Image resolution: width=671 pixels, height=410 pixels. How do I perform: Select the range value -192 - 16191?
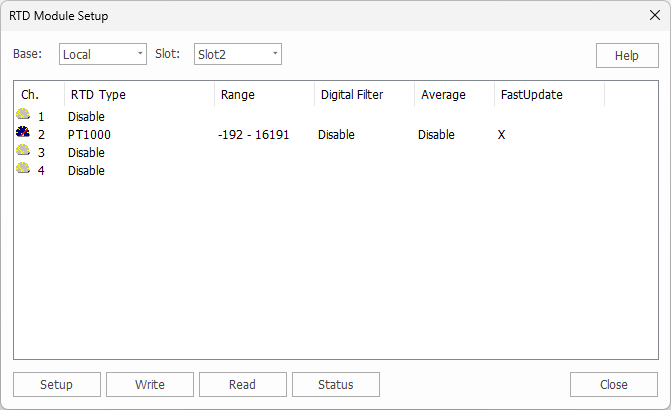[x=253, y=134]
